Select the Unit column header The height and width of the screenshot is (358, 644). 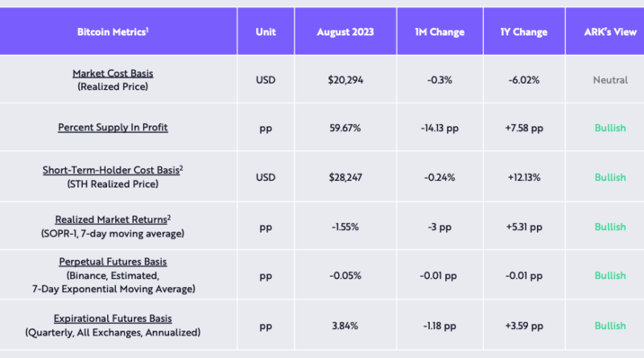point(266,32)
